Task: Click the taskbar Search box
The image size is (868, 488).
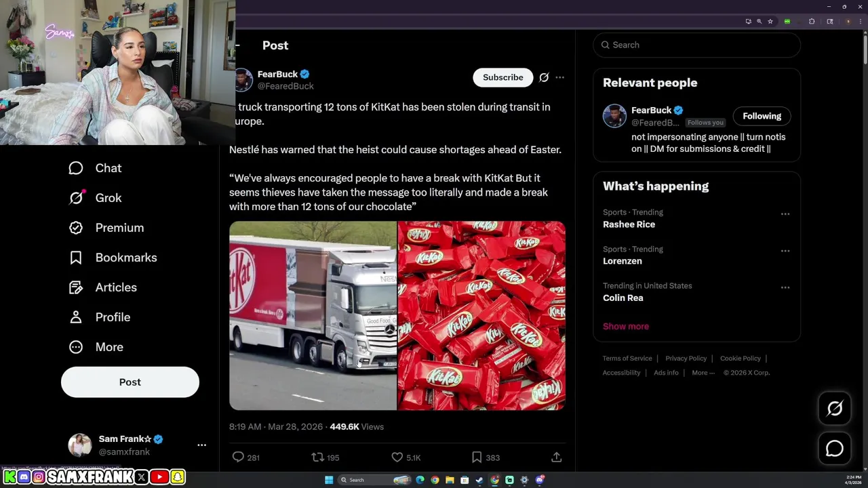Action: tap(374, 480)
